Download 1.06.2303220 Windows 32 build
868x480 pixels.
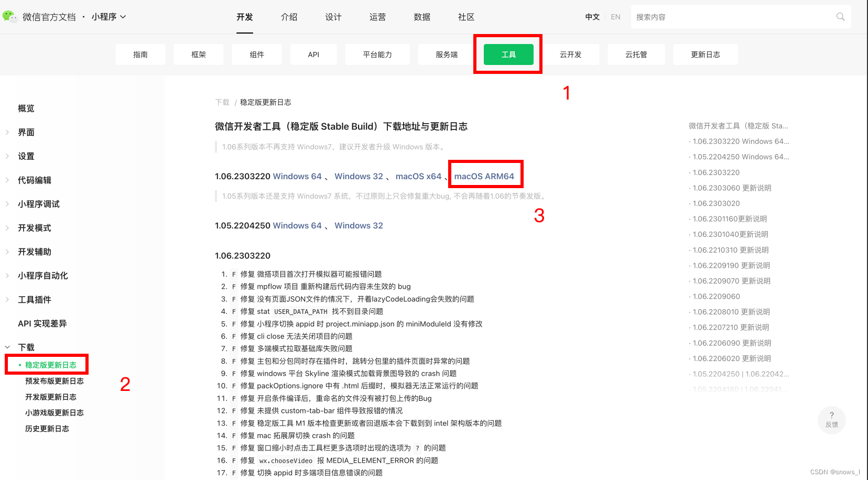point(359,177)
